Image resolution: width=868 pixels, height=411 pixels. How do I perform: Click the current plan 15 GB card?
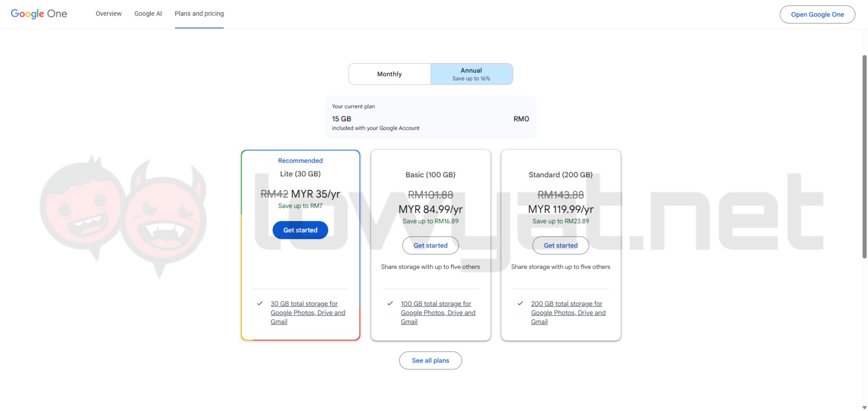tap(430, 117)
